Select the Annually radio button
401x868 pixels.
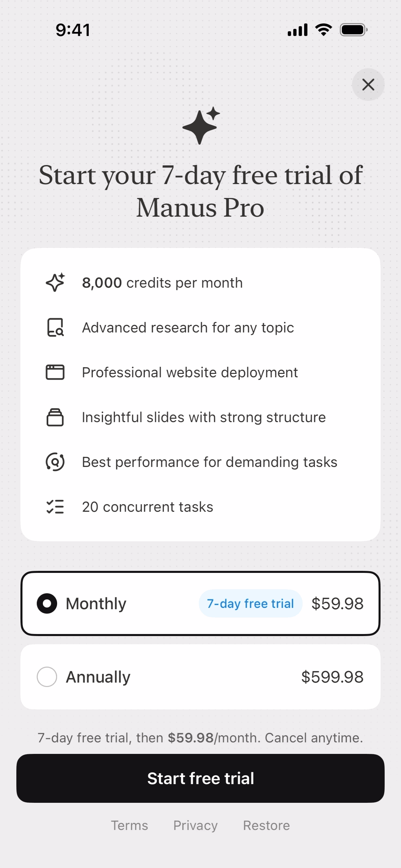(47, 677)
